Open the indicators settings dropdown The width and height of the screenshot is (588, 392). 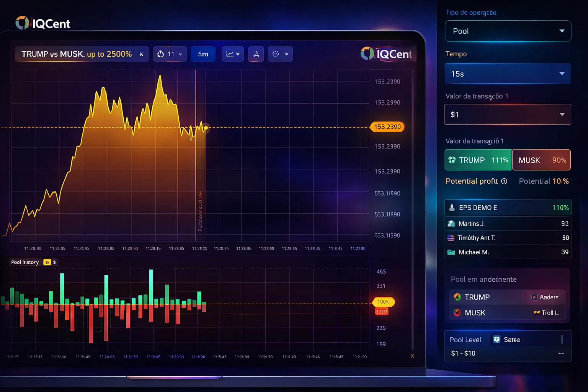(280, 54)
